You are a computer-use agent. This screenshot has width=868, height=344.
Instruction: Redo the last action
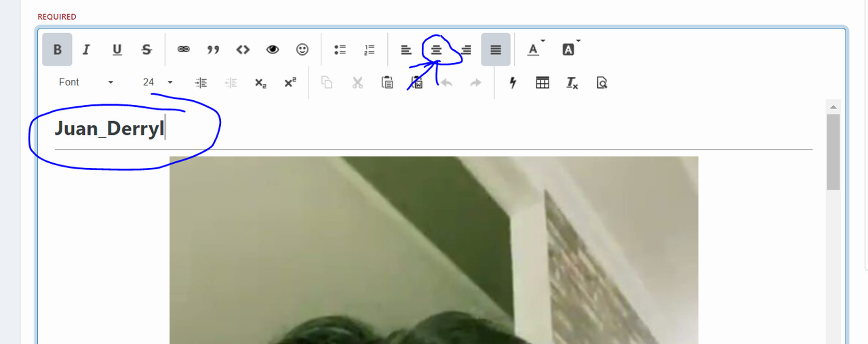476,83
